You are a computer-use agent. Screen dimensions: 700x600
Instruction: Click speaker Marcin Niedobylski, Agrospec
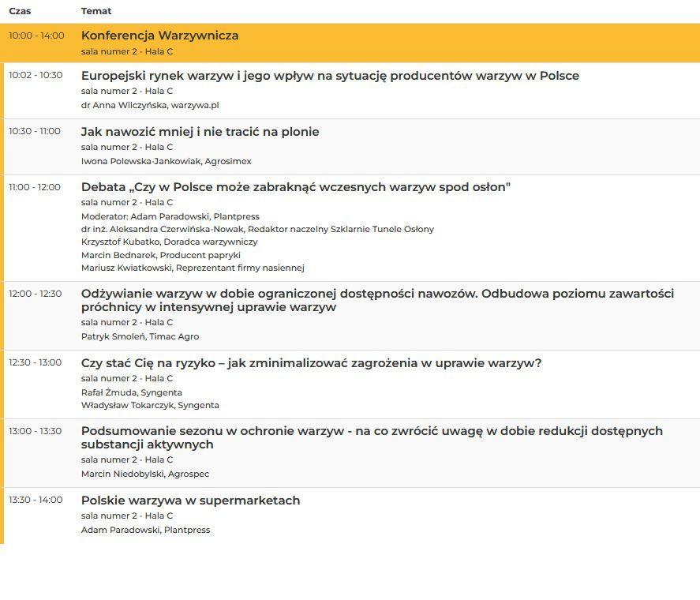coord(145,474)
